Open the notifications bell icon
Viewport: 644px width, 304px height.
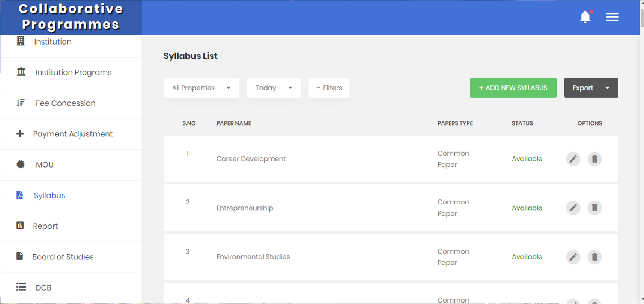pos(585,17)
